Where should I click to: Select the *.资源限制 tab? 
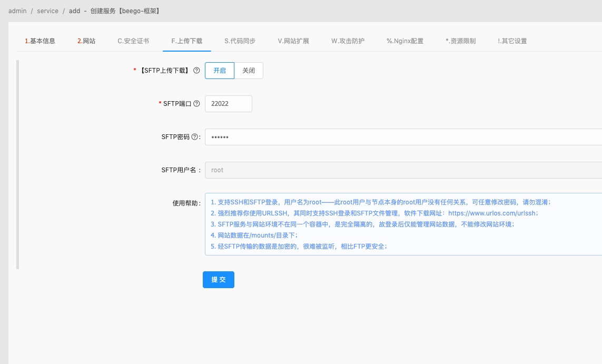coord(461,41)
